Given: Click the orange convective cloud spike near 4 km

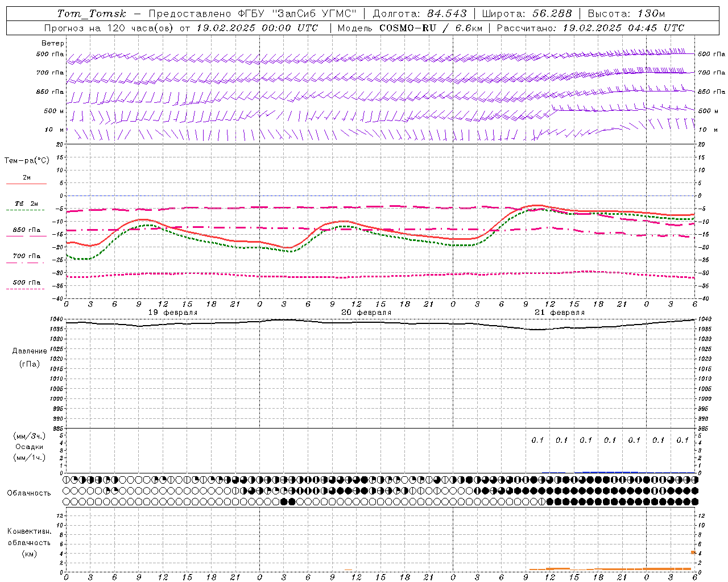Looking at the screenshot, I should [x=693, y=552].
